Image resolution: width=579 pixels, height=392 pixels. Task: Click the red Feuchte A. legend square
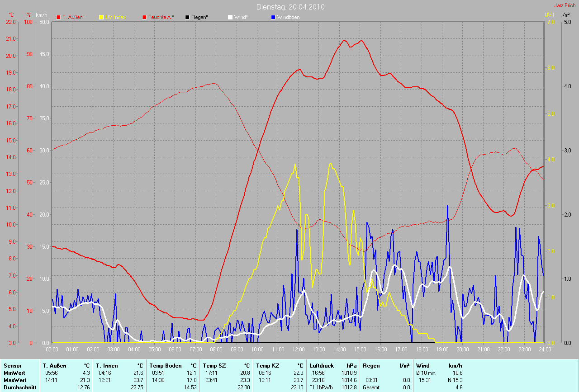(x=145, y=17)
